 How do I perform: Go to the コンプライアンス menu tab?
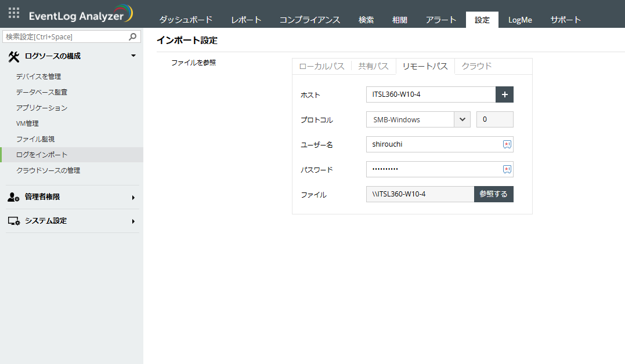pyautogui.click(x=309, y=20)
